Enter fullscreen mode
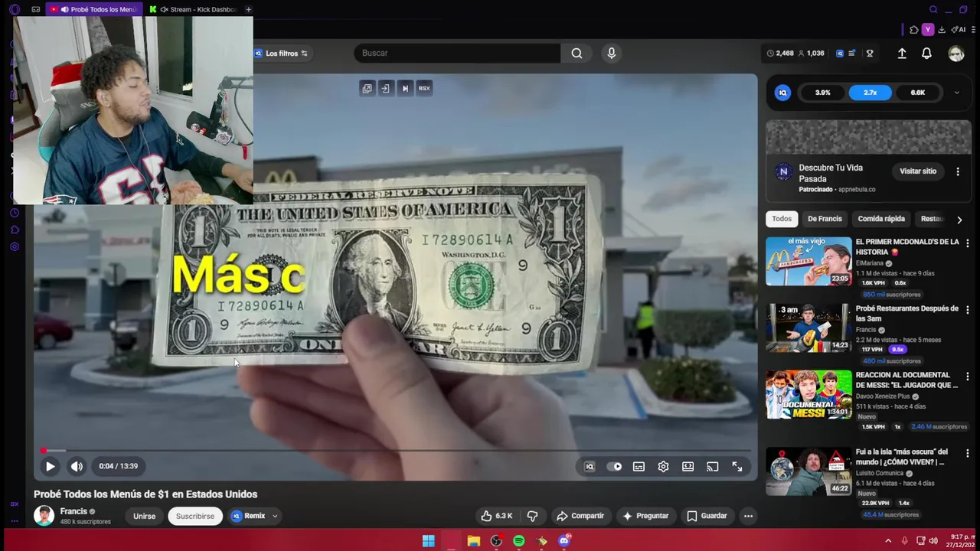 737,467
